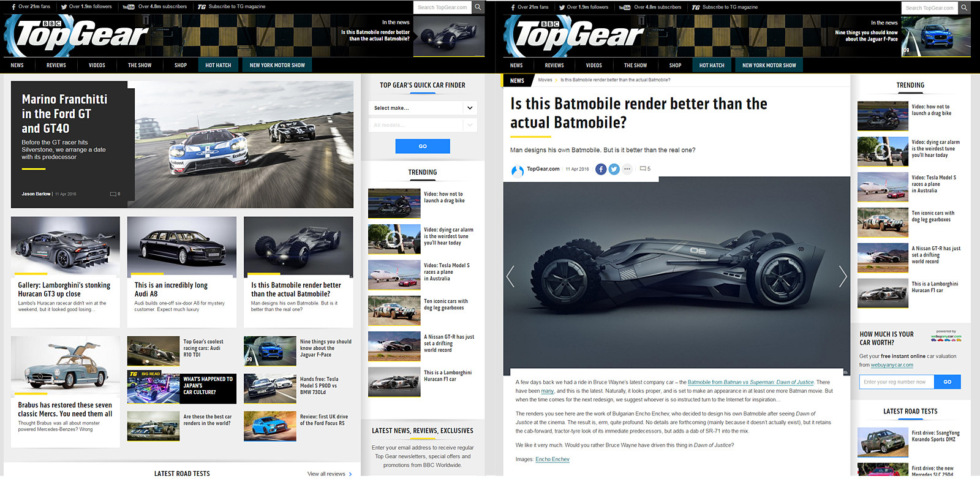Open SHOP menu in right page nav

(x=675, y=65)
